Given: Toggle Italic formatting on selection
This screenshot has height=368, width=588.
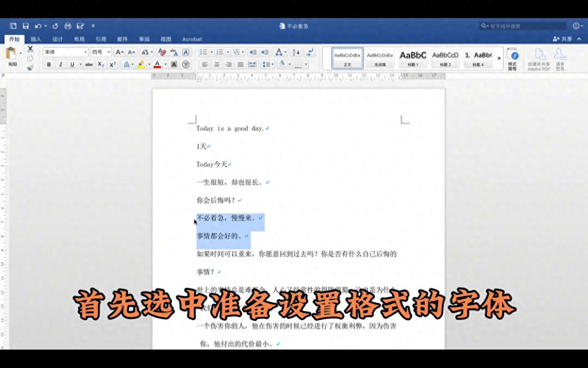Looking at the screenshot, I should 61,64.
